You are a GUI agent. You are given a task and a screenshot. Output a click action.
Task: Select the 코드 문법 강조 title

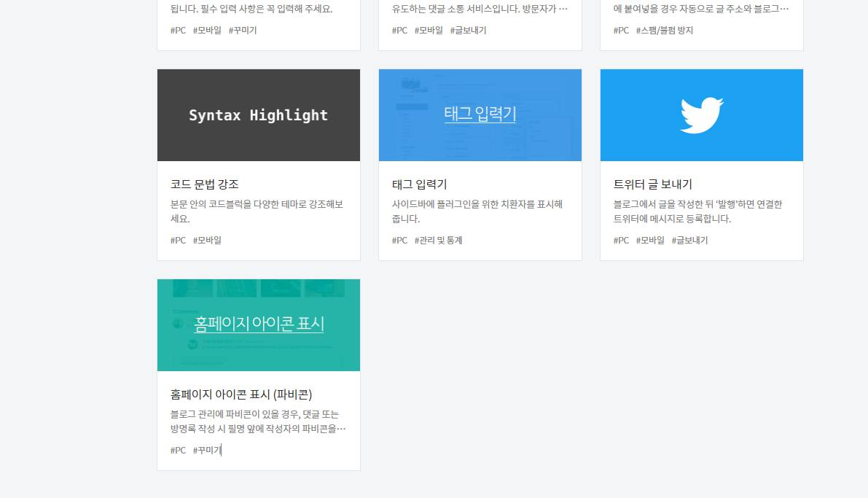coord(204,184)
